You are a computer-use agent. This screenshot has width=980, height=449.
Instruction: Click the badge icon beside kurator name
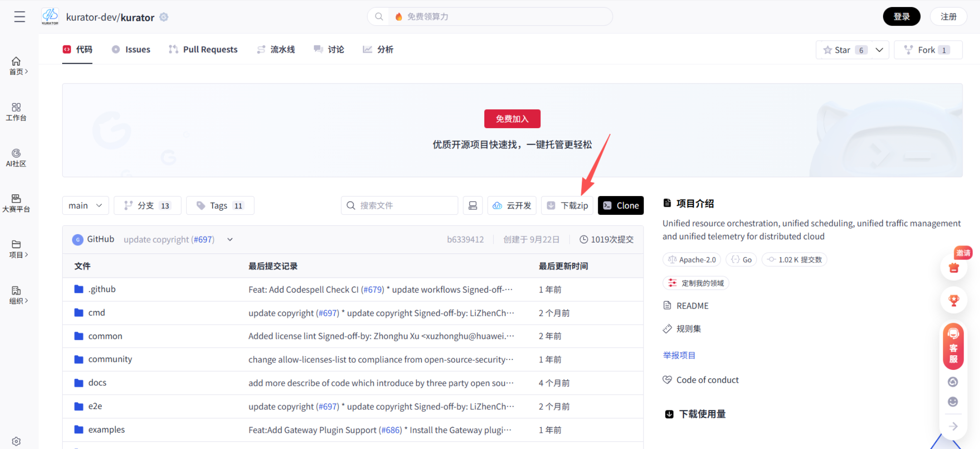[164, 17]
